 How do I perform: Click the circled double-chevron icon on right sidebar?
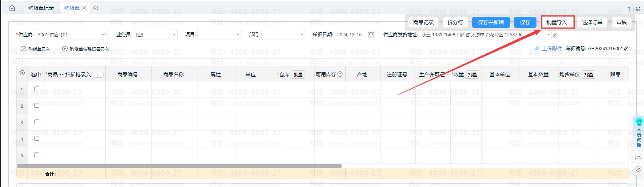click(x=638, y=169)
